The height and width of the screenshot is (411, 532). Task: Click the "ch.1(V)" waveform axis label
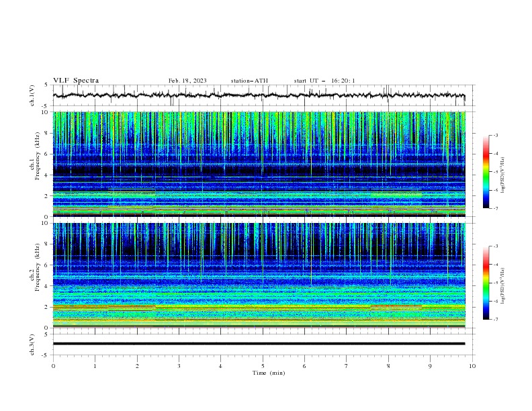pos(32,95)
